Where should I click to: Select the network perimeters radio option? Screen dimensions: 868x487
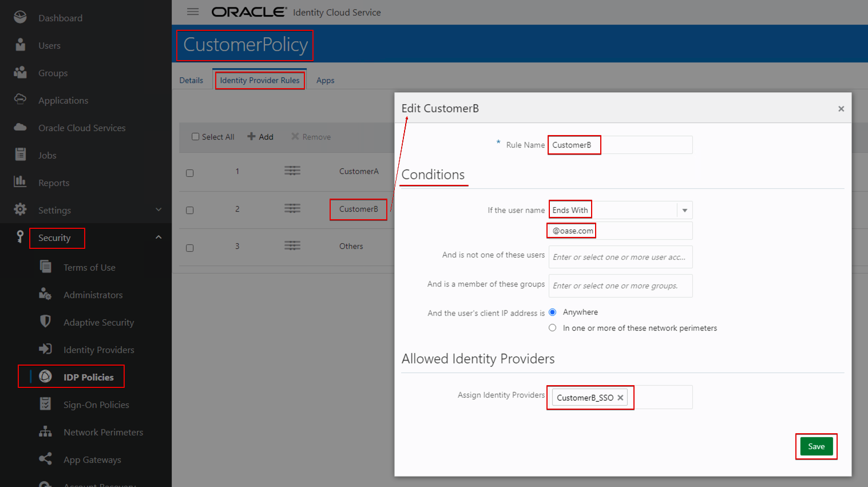click(x=553, y=328)
